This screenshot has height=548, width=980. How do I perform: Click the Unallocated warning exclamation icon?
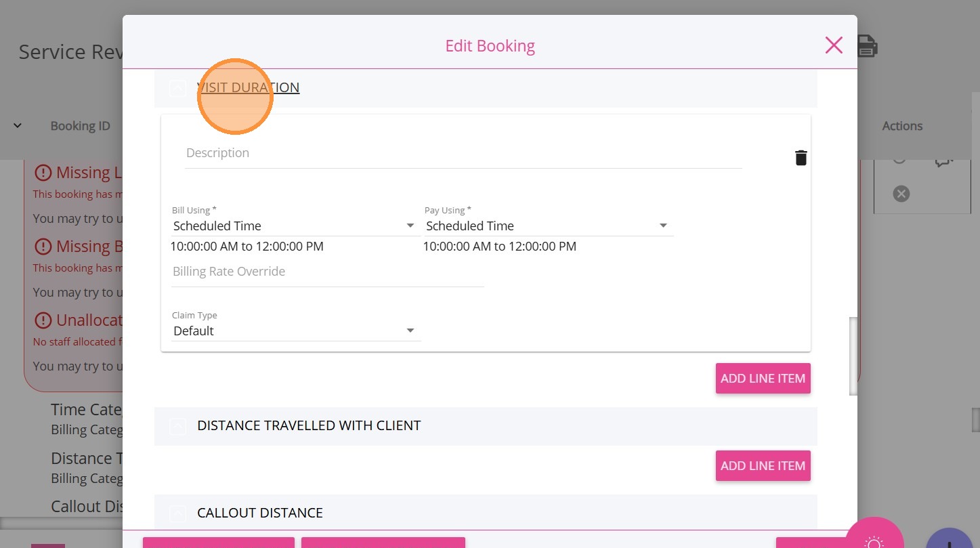tap(43, 320)
